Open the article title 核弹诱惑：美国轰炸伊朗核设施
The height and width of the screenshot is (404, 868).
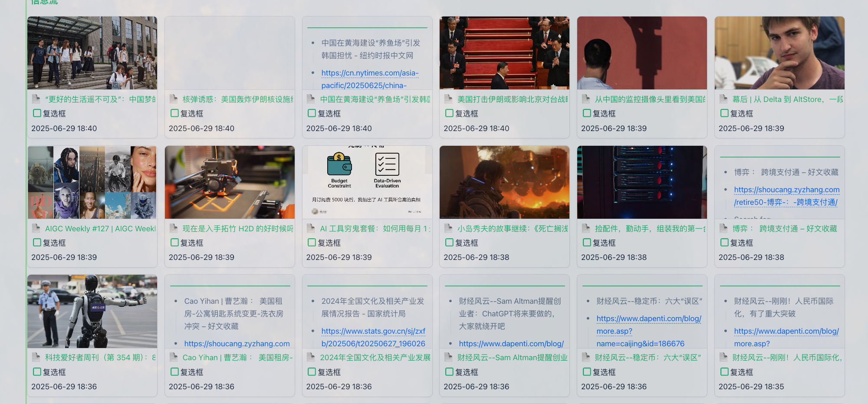[x=238, y=99]
